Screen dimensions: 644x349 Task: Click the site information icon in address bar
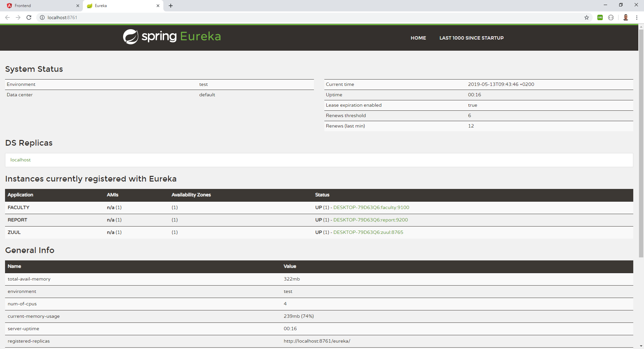42,17
